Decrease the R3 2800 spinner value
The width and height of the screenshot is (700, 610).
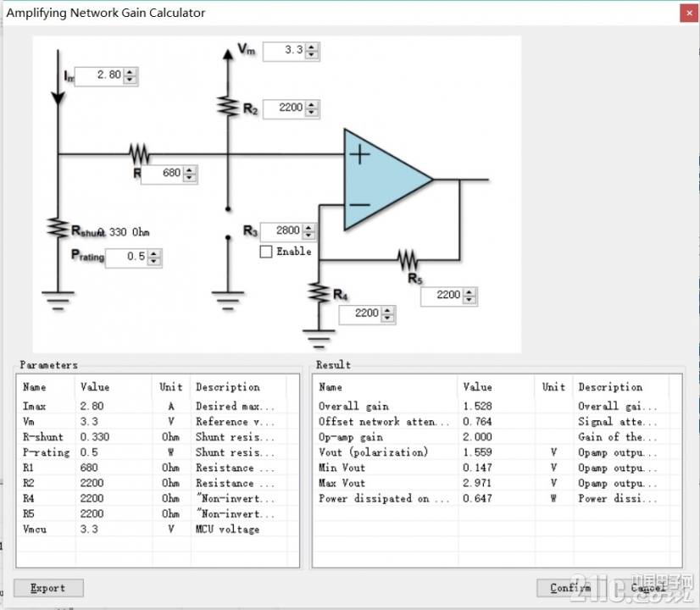click(308, 236)
